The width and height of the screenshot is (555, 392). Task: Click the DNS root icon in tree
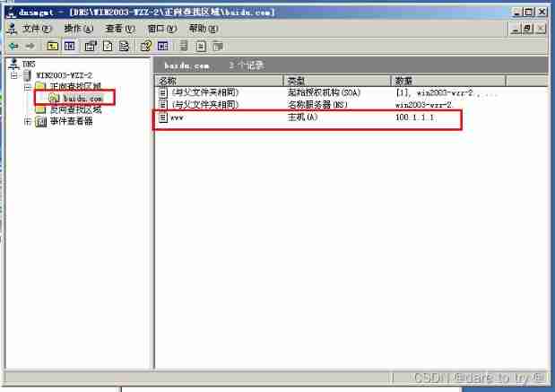pos(14,64)
